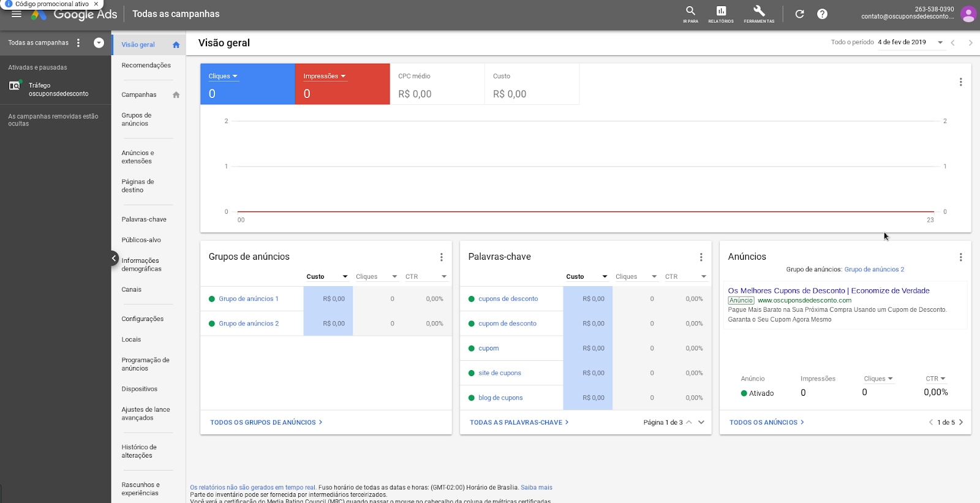Click the Saiba mais footer link
This screenshot has height=503, width=980.
[537, 488]
